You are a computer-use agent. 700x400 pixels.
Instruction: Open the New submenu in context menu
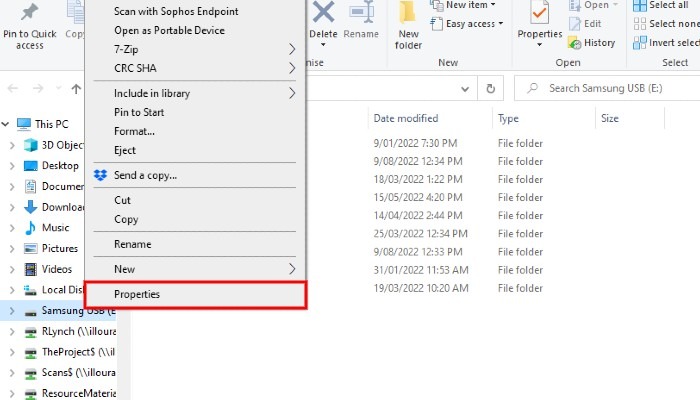(195, 269)
